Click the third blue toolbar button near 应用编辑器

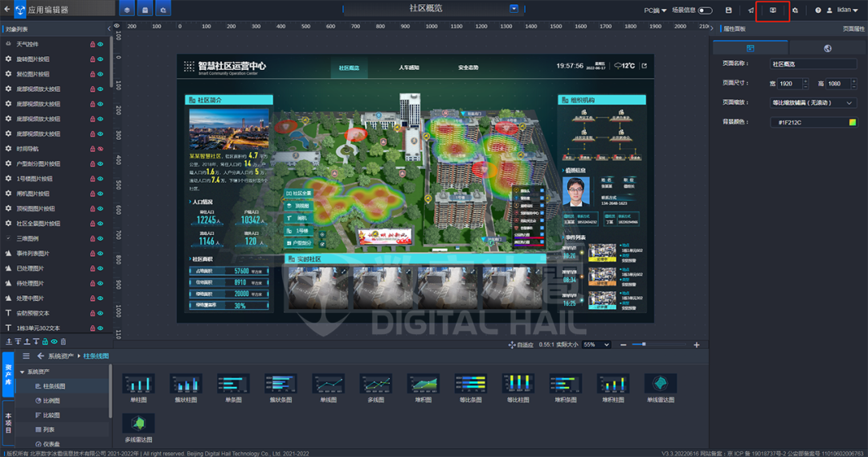coord(162,10)
